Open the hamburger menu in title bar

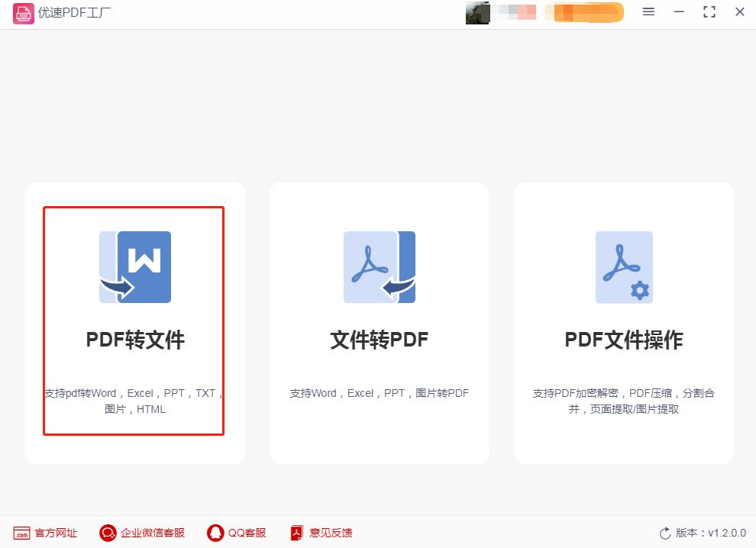click(x=648, y=12)
